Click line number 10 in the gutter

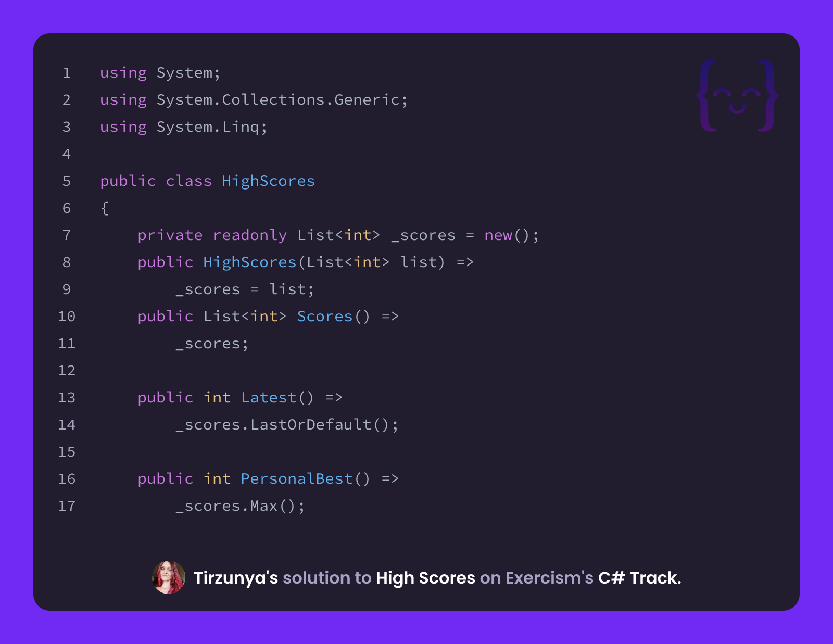pyautogui.click(x=67, y=317)
